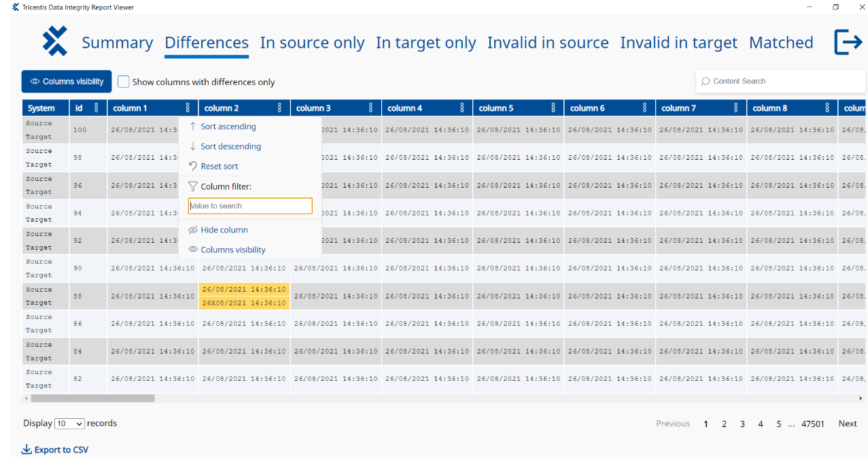Open the id column menu dots
The height and width of the screenshot is (457, 868).
click(97, 107)
